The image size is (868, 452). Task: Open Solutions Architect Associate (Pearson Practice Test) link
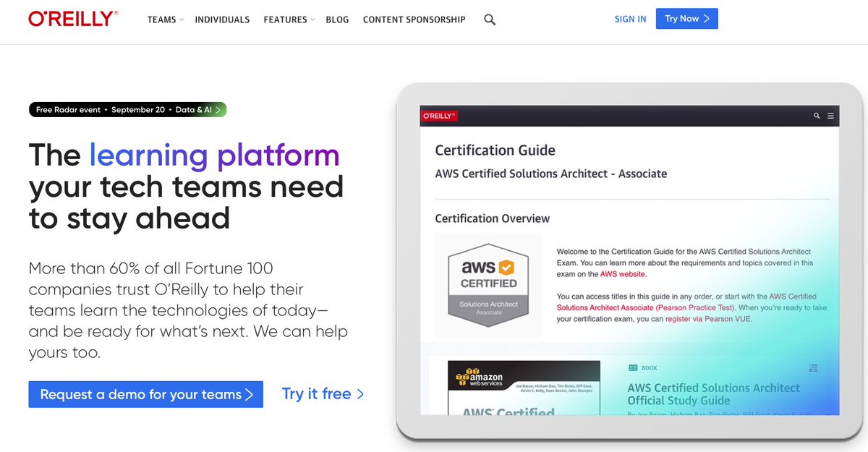[x=646, y=307]
